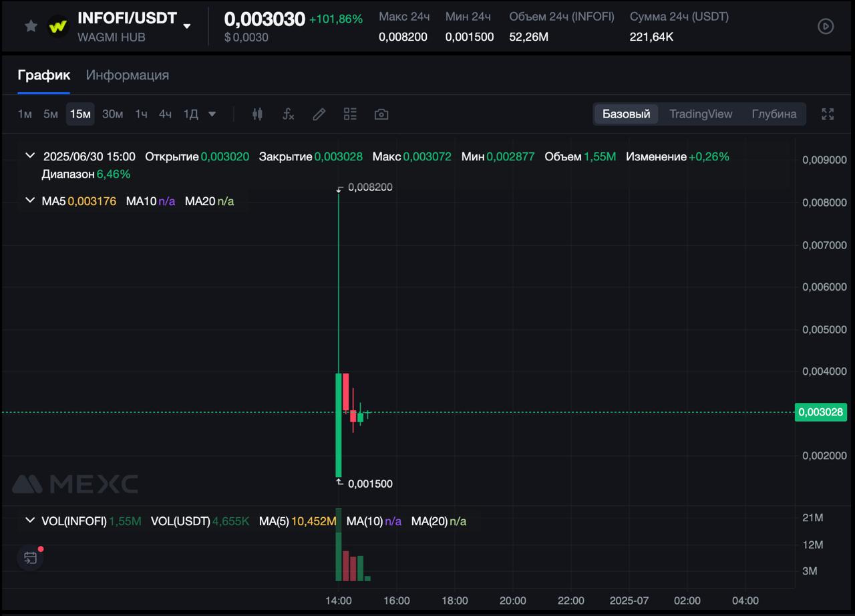Select the 5м timeframe
This screenshot has height=616, width=855.
pyautogui.click(x=51, y=114)
